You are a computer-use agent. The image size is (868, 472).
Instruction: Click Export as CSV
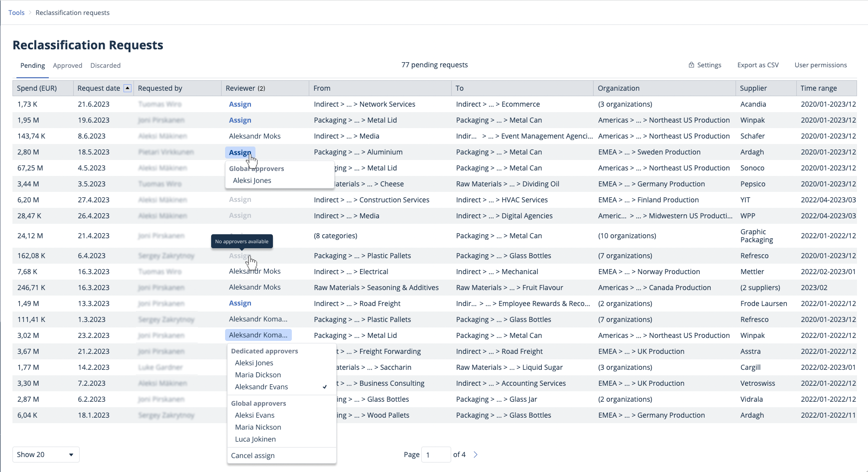tap(757, 65)
